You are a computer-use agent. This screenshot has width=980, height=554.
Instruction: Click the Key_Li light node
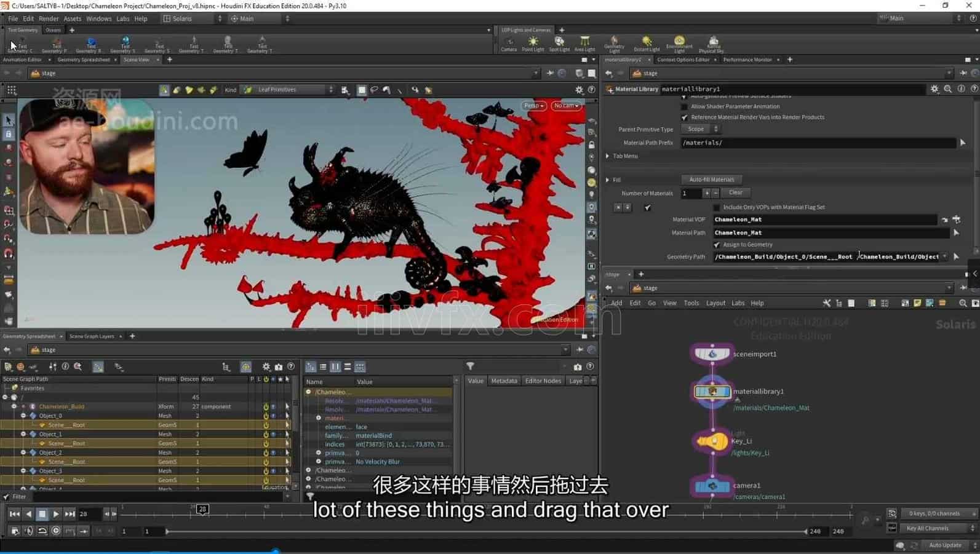point(712,441)
